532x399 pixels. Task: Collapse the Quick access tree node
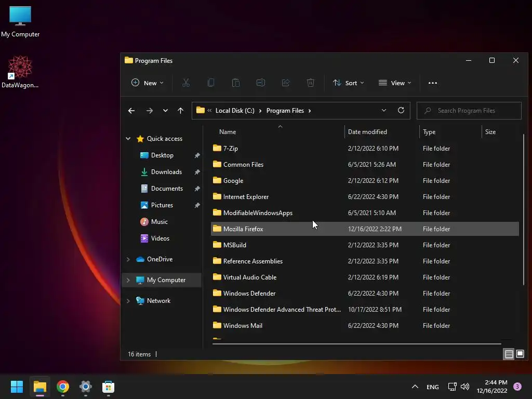coord(128,138)
